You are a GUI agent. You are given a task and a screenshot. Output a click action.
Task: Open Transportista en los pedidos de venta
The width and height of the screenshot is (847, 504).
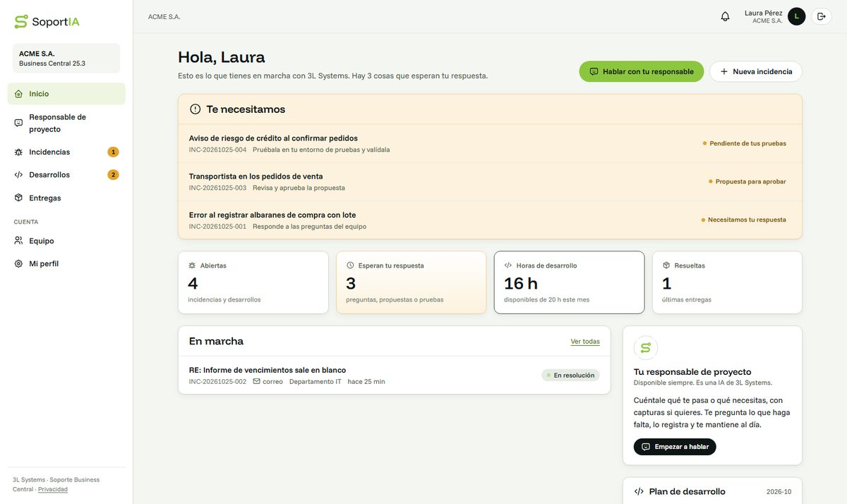click(x=490, y=181)
